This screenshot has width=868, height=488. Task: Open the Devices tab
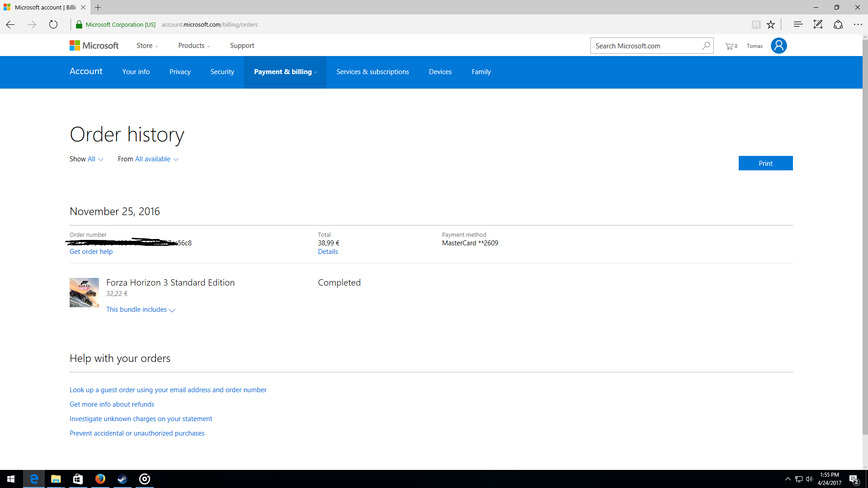pos(440,72)
